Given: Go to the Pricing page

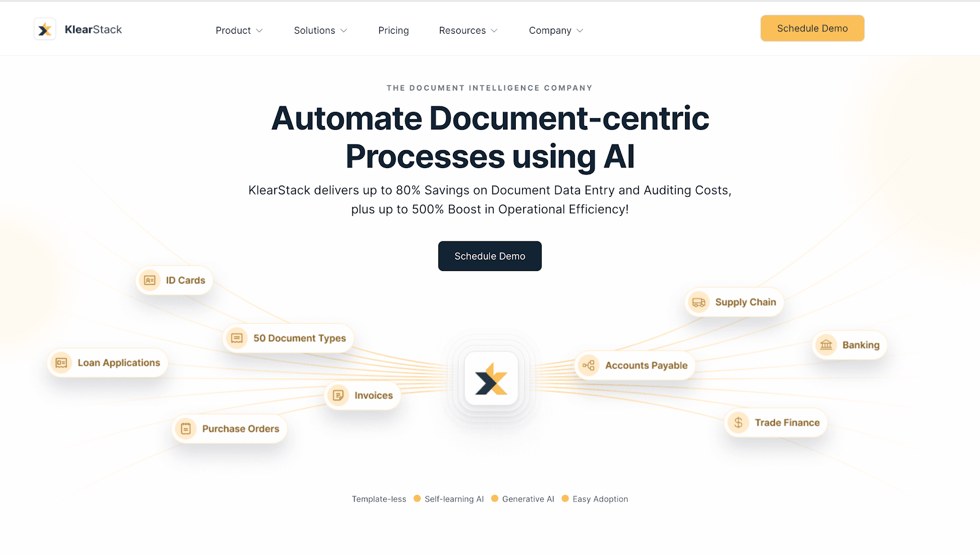Looking at the screenshot, I should coord(393,30).
